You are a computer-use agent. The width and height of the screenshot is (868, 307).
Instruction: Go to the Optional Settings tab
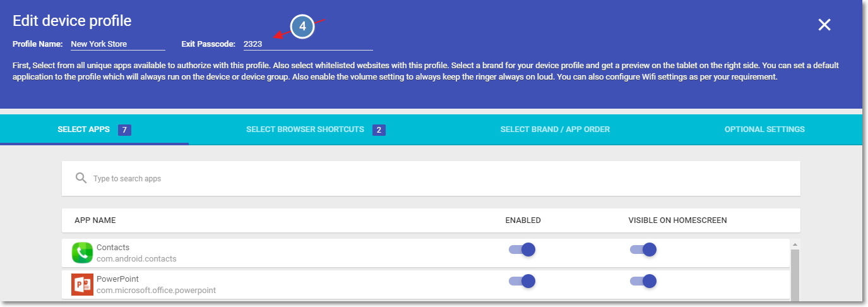pos(764,129)
